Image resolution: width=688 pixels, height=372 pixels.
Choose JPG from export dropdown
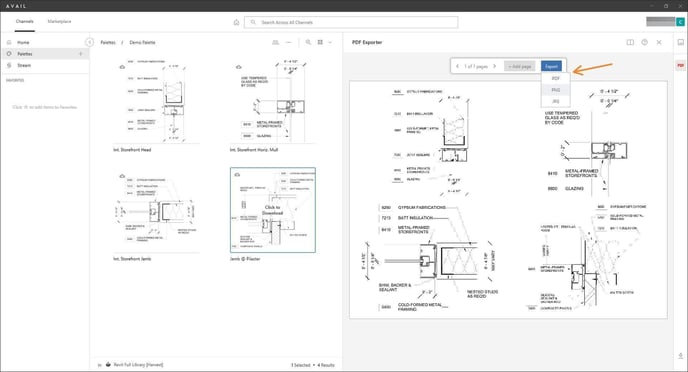point(555,101)
